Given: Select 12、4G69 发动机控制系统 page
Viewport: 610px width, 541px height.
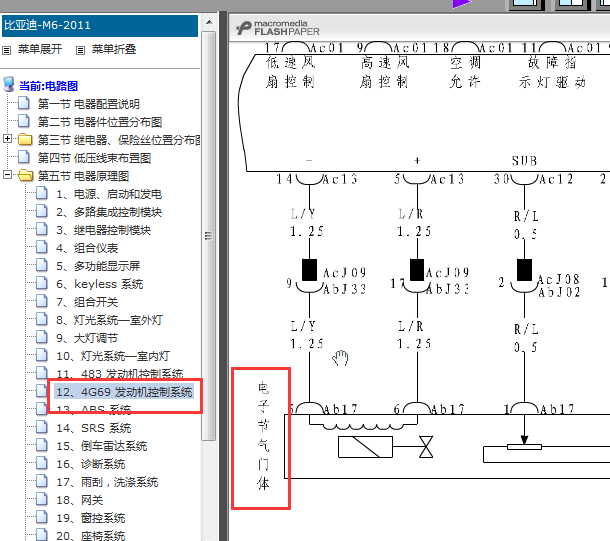Looking at the screenshot, I should click(x=124, y=392).
